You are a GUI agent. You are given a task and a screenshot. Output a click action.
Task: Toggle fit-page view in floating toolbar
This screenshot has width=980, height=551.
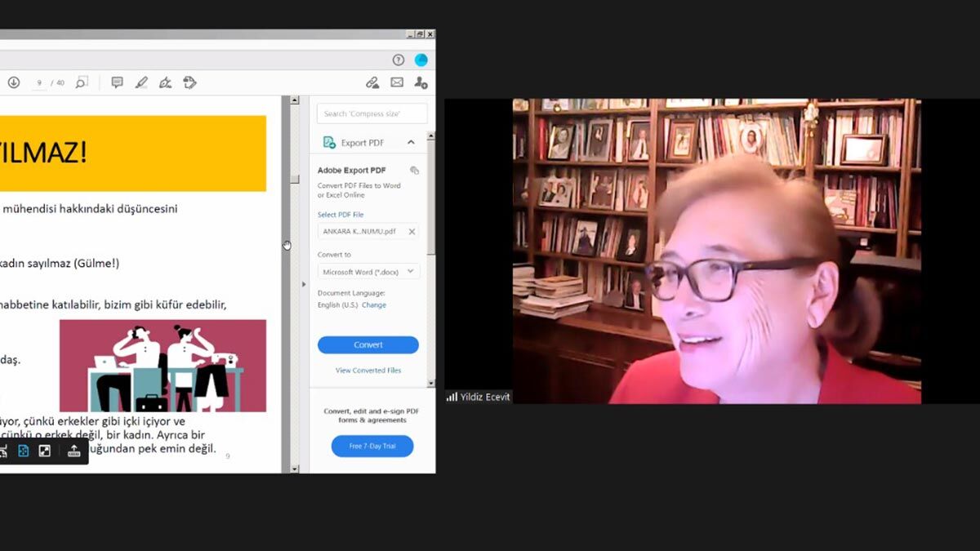click(23, 451)
